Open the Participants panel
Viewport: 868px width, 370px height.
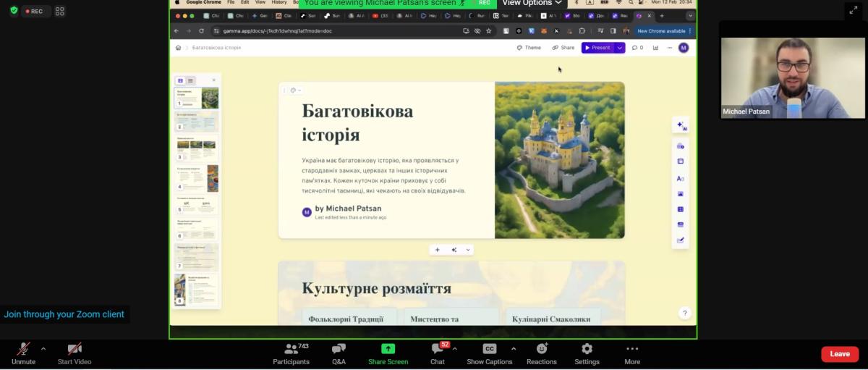[x=291, y=353]
